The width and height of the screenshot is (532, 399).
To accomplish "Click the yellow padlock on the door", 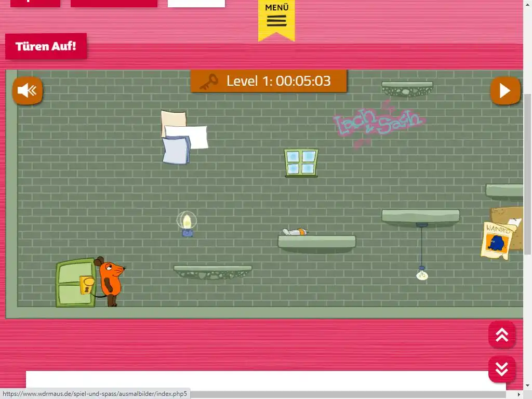I will tap(87, 284).
